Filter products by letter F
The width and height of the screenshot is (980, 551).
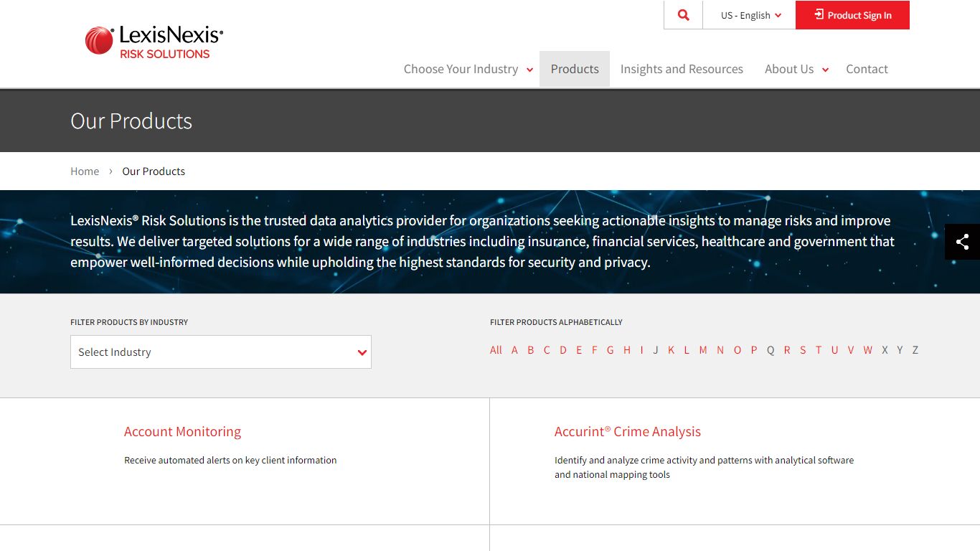pyautogui.click(x=594, y=350)
